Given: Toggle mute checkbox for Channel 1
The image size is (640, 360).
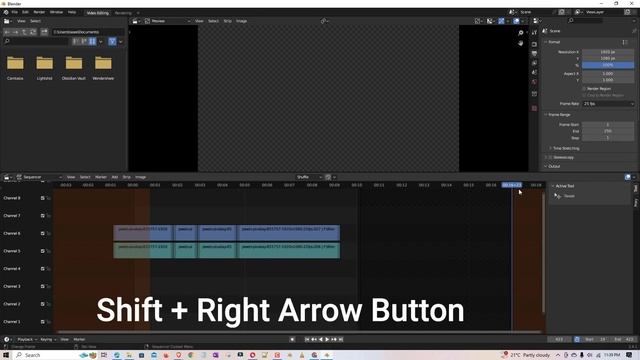Looking at the screenshot, I should tap(42, 322).
